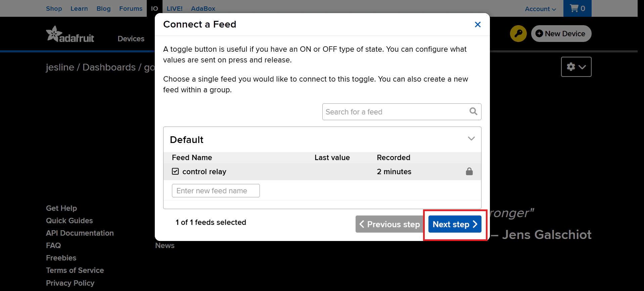The width and height of the screenshot is (644, 291).
Task: Open the Quick Guides link
Action: (x=70, y=221)
